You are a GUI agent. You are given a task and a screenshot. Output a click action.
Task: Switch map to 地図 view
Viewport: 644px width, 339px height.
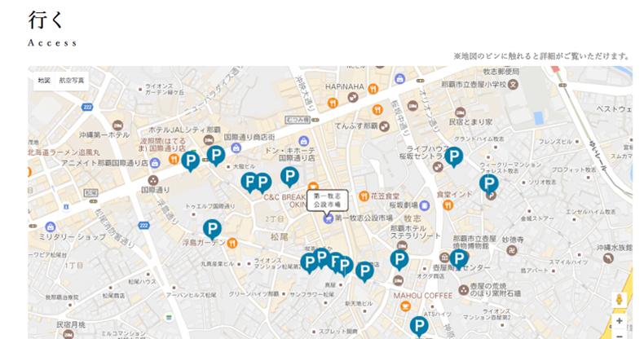[x=43, y=81]
